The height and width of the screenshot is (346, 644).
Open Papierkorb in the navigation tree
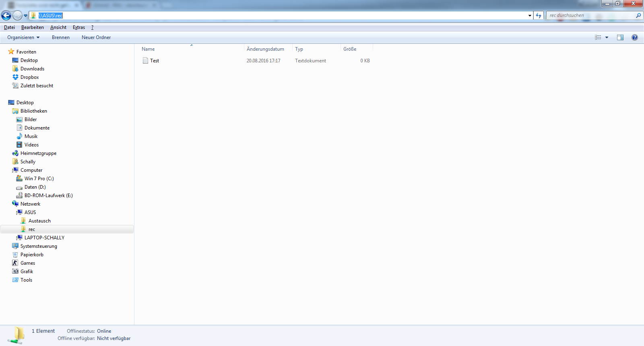[x=32, y=255]
